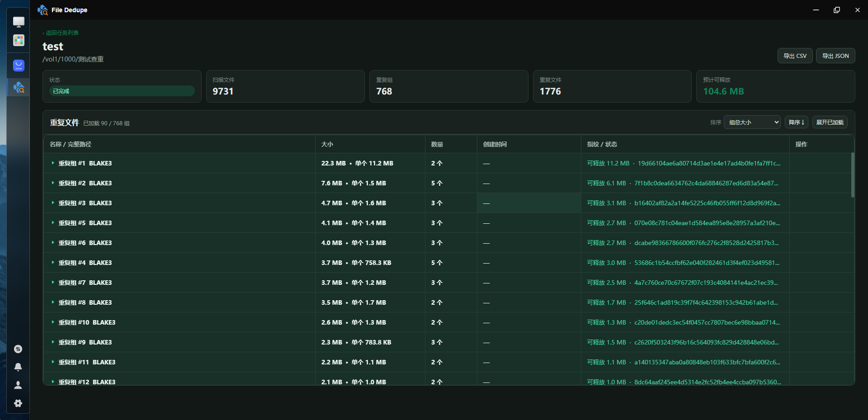Toggle the 降序 sort order button

tap(797, 123)
